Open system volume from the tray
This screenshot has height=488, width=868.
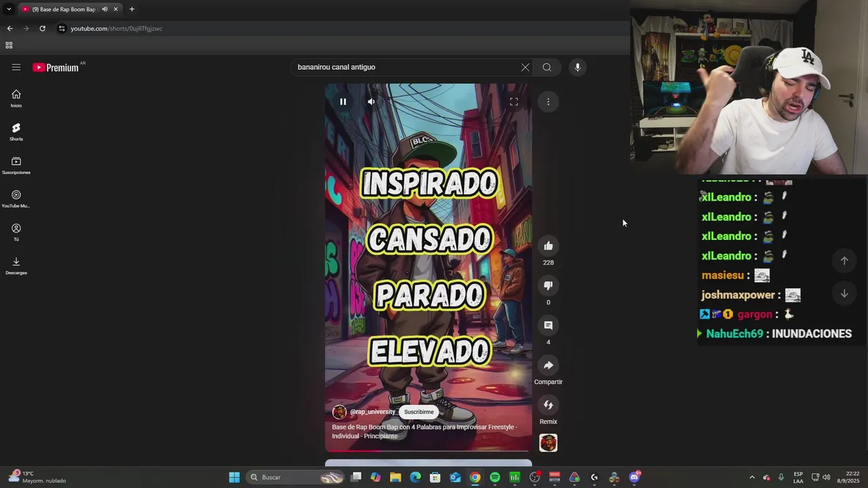coord(826,477)
